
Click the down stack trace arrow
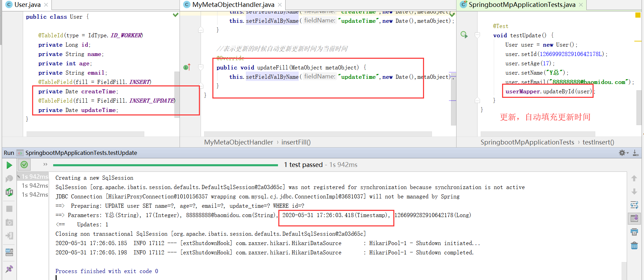pos(634,192)
